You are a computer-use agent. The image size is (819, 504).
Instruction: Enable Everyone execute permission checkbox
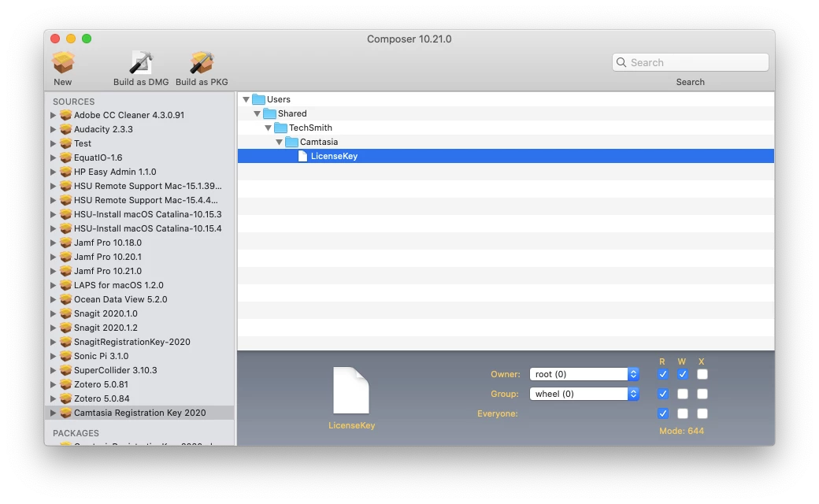[702, 413]
